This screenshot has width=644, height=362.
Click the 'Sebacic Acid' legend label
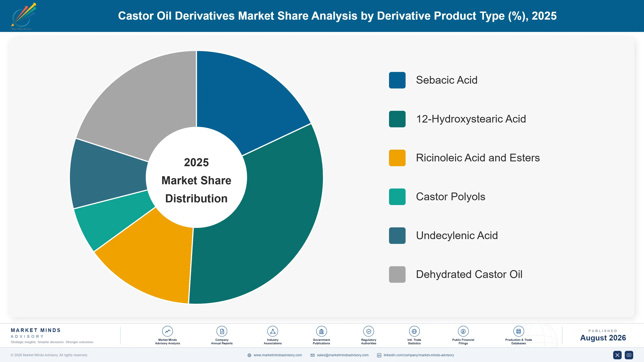pyautogui.click(x=446, y=80)
